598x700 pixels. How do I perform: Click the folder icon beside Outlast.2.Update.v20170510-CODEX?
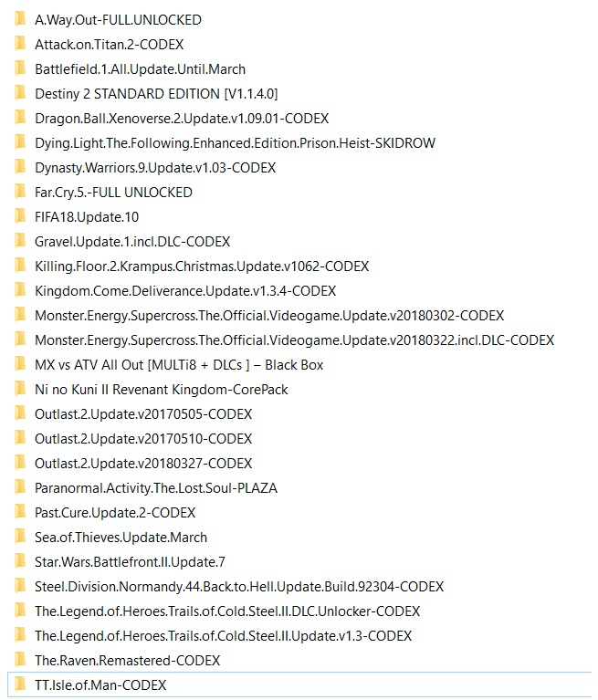pyautogui.click(x=20, y=438)
